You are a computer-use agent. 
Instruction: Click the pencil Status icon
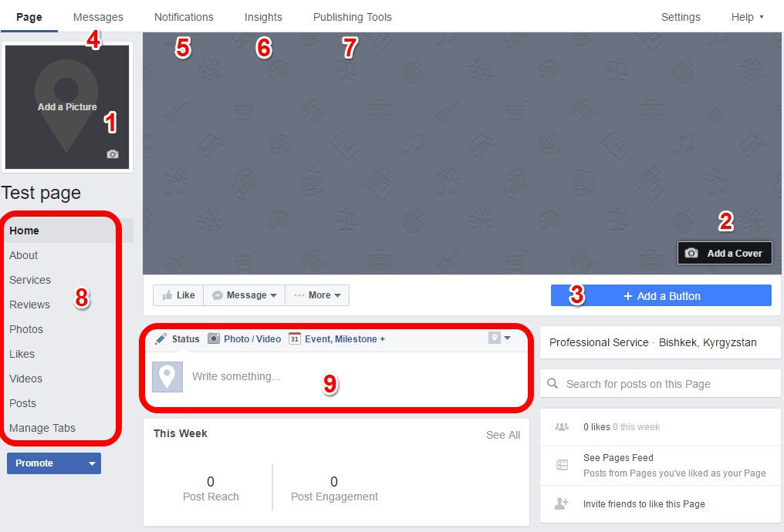[161, 338]
